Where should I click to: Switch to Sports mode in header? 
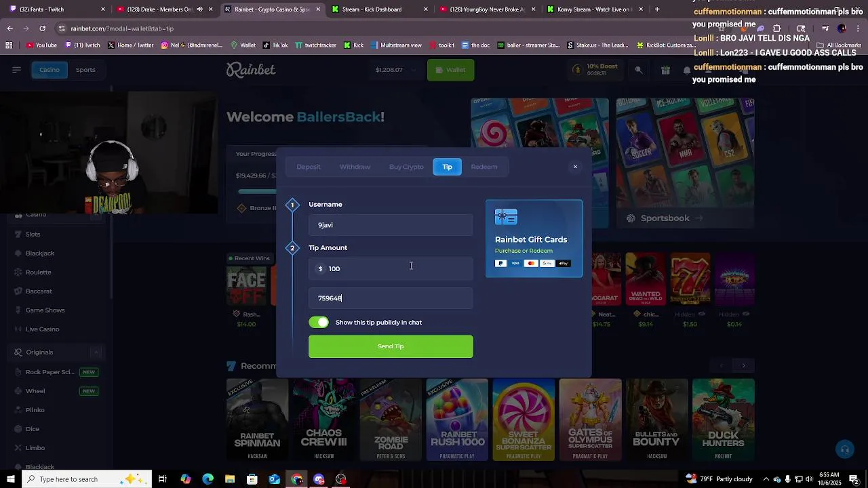pyautogui.click(x=85, y=70)
